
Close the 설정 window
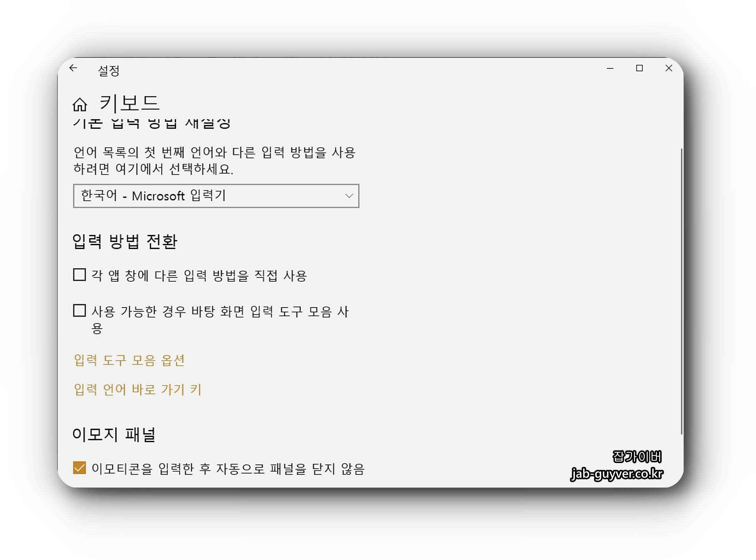(x=669, y=68)
